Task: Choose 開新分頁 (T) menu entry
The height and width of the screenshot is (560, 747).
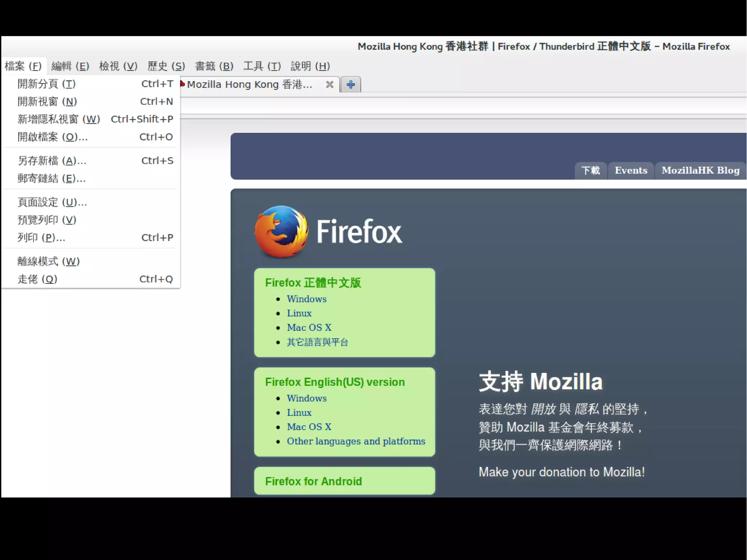Action: pyautogui.click(x=90, y=84)
